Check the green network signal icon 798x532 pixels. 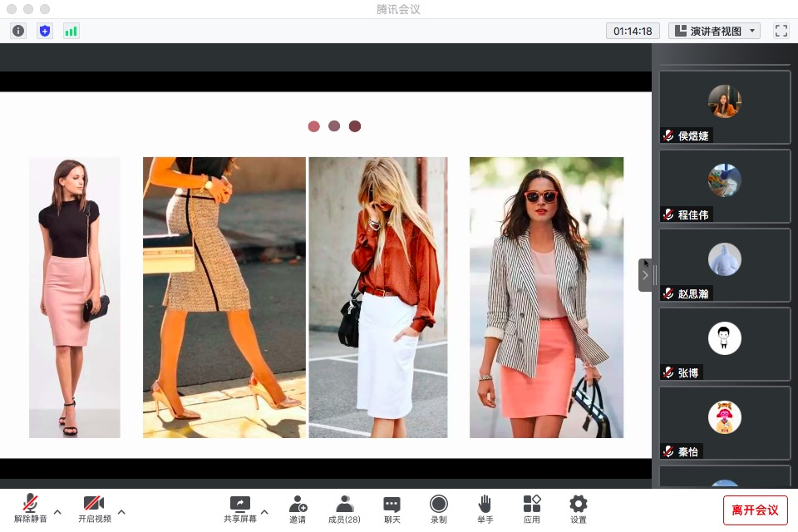tap(71, 31)
